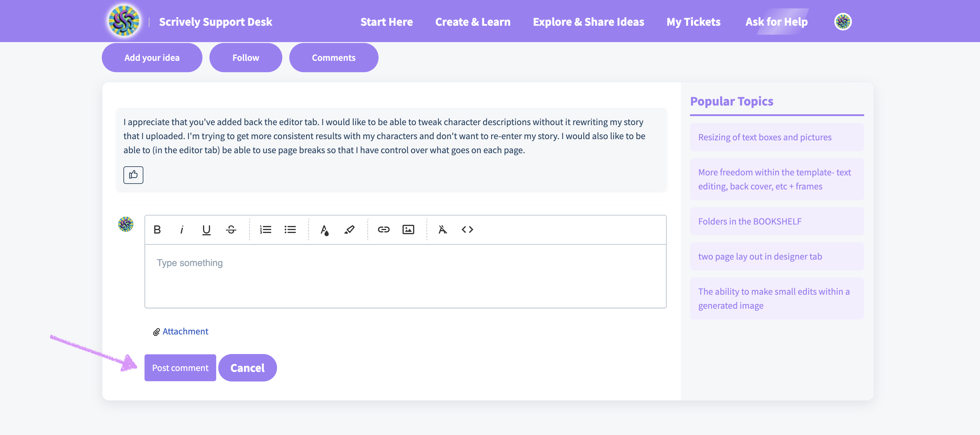
Task: Apply strikethrough formatting
Action: coord(231,230)
